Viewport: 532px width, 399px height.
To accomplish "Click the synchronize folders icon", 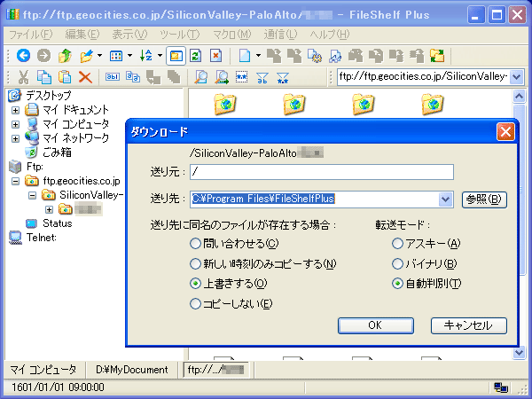I will click(437, 56).
